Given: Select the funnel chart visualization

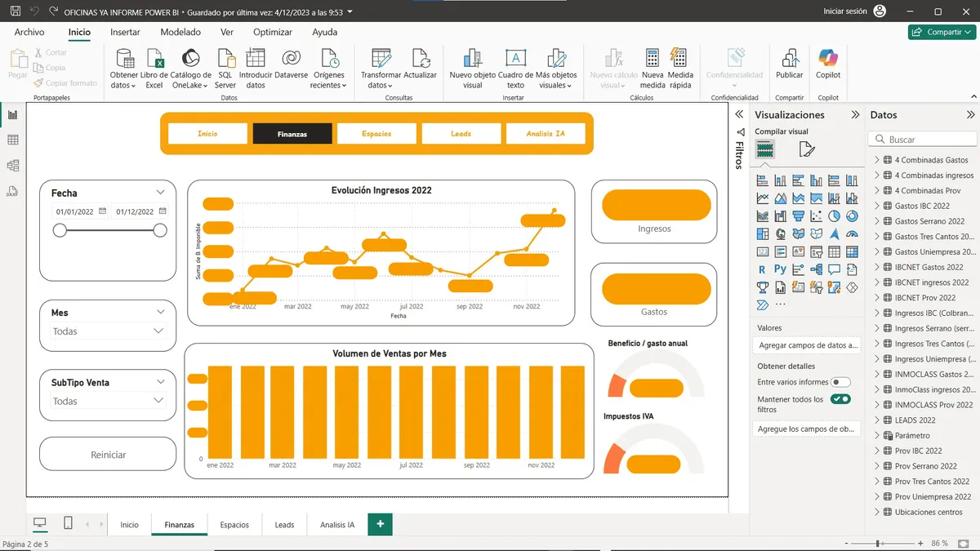Looking at the screenshot, I should 798,216.
